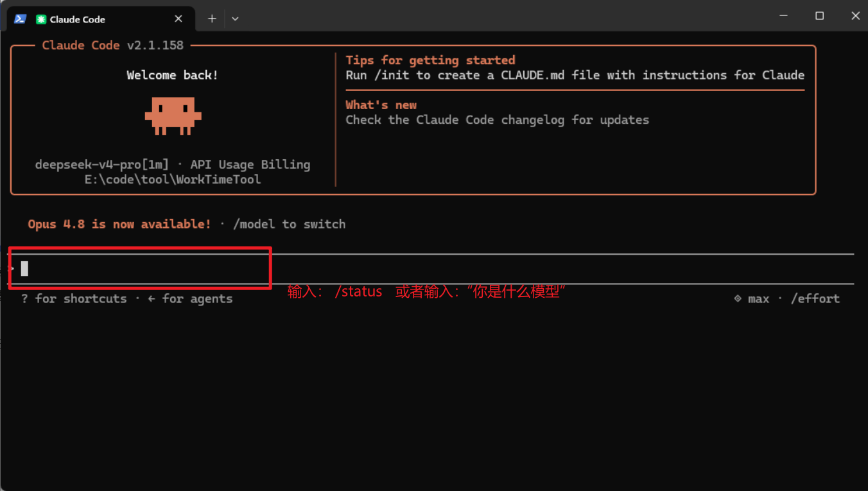Screen dimensions: 868x491
Task: Open the new-tab profile dropdown
Action: pos(235,19)
